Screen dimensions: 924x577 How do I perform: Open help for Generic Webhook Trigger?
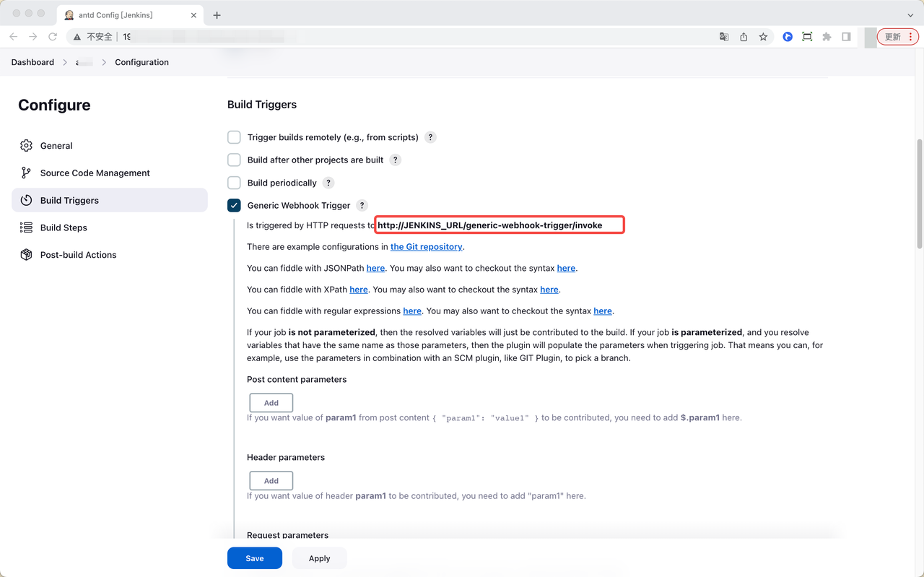coord(362,206)
